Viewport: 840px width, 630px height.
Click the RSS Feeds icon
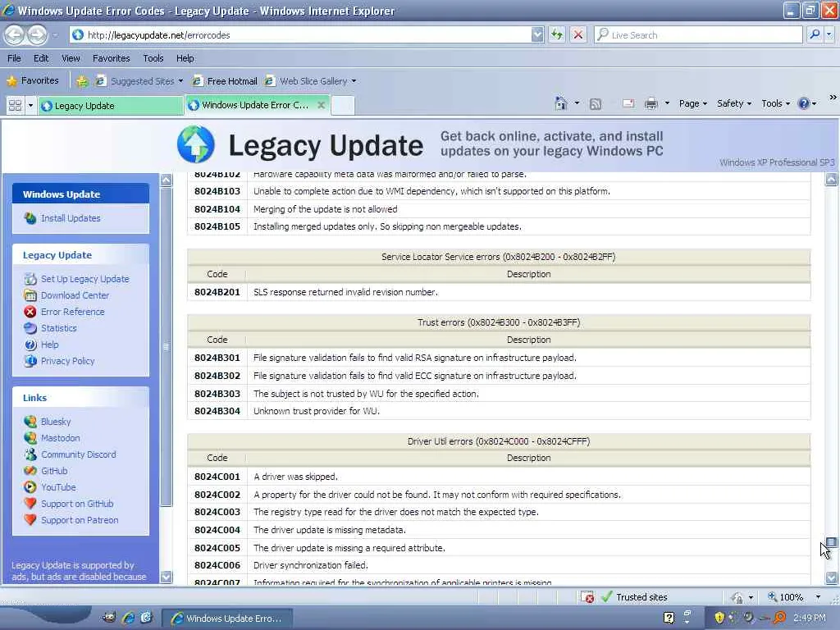coord(596,104)
